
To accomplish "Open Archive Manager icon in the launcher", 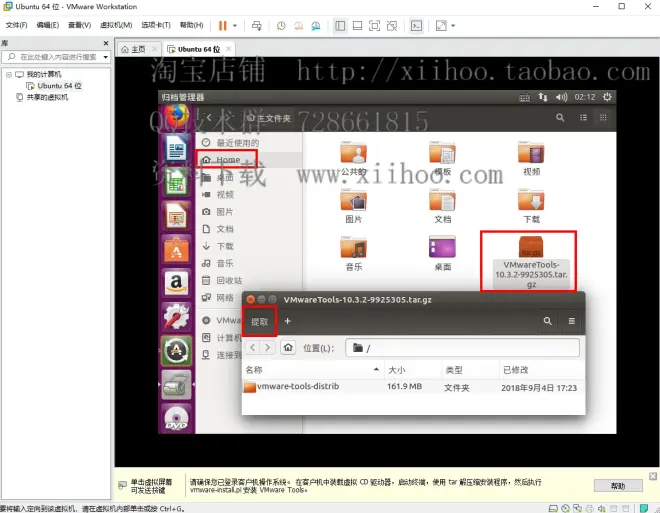I will 176,384.
